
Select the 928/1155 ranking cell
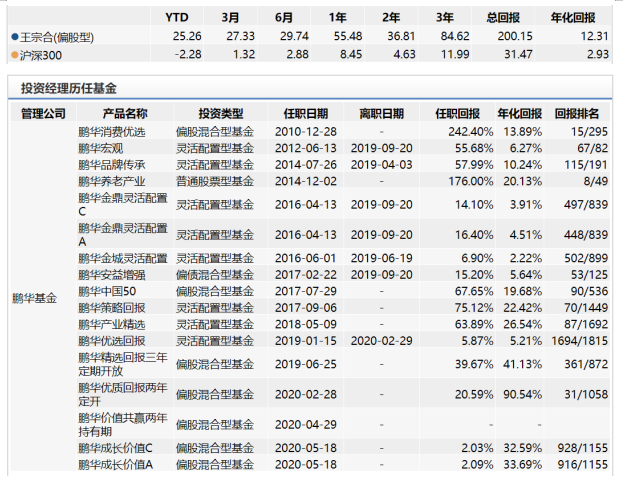(582, 448)
